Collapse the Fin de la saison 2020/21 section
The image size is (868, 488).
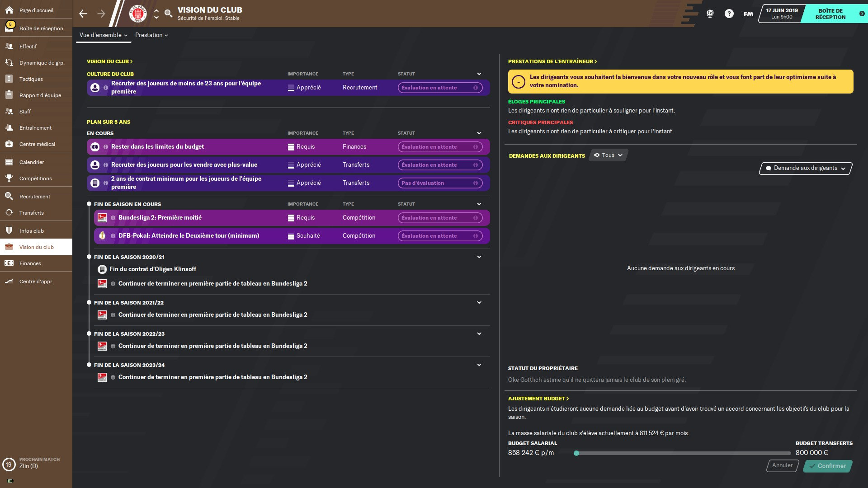[x=479, y=257]
